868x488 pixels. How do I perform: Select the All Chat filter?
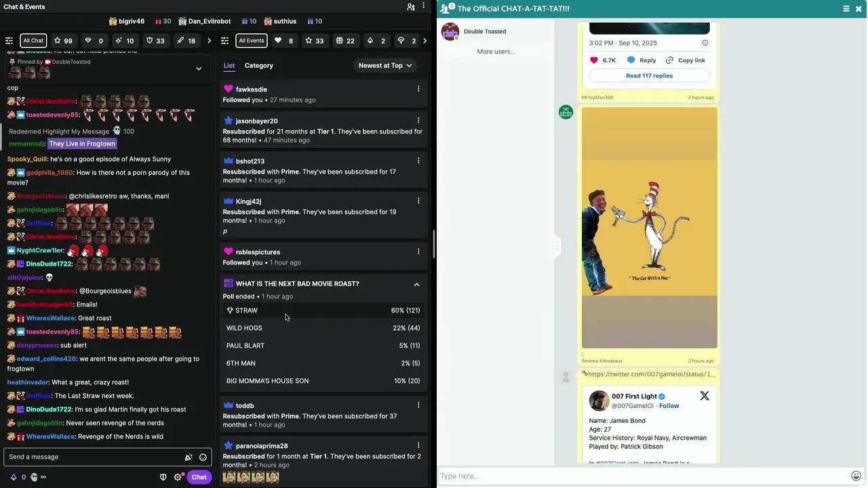pos(33,41)
